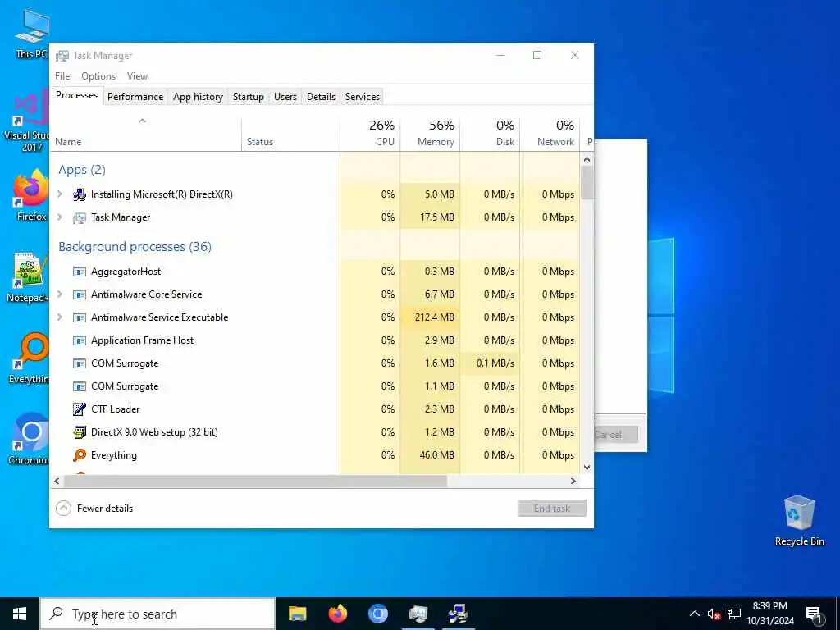Switch to the App history tab
The width and height of the screenshot is (840, 630).
[198, 97]
